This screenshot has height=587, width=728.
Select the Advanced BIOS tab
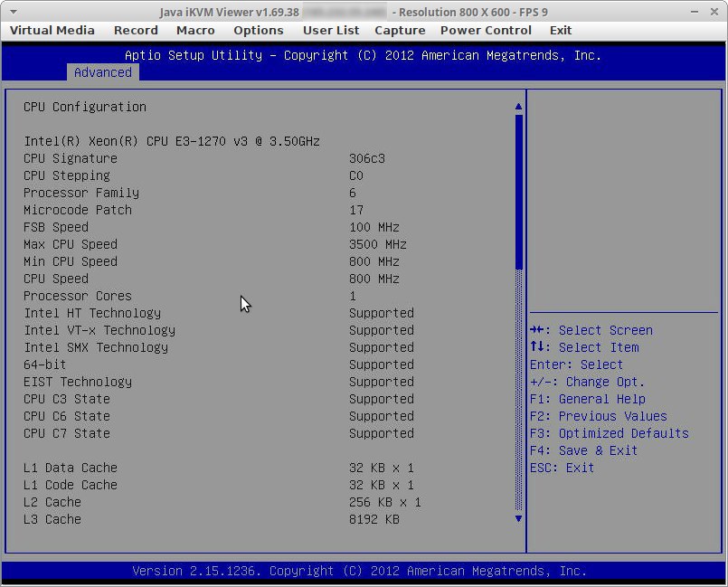(102, 72)
